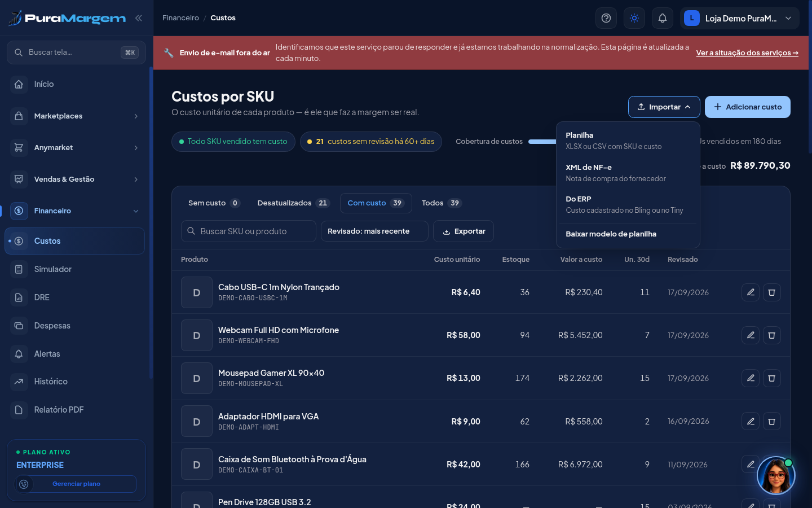Open the 'Revisado: mais recente' sort dropdown
Screen dimensions: 812x508
tap(374, 231)
